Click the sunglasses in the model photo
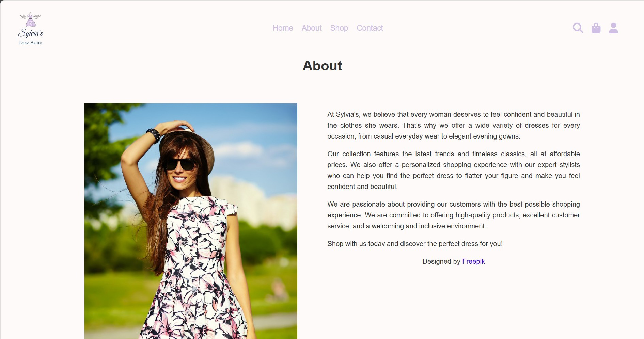This screenshot has height=339, width=644. pos(181,164)
